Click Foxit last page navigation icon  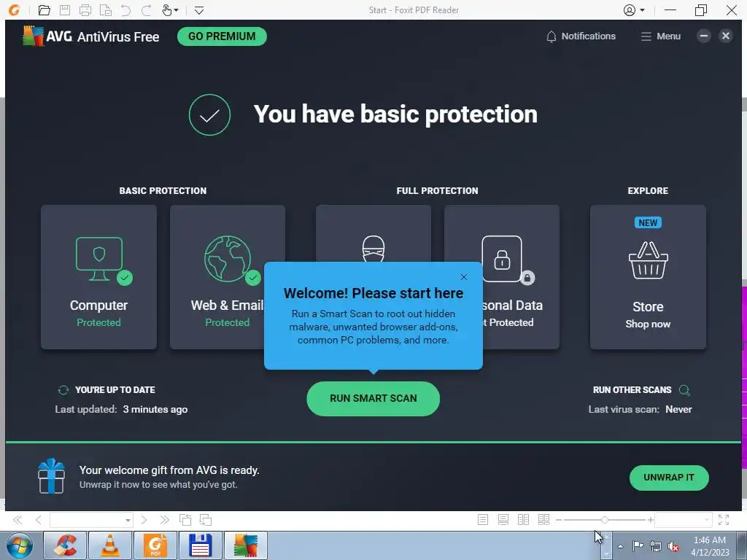point(164,520)
